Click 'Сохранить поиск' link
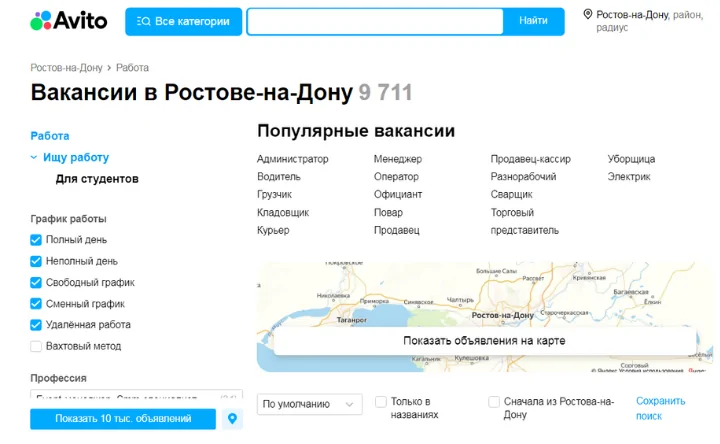This screenshot has height=444, width=720. click(x=660, y=408)
